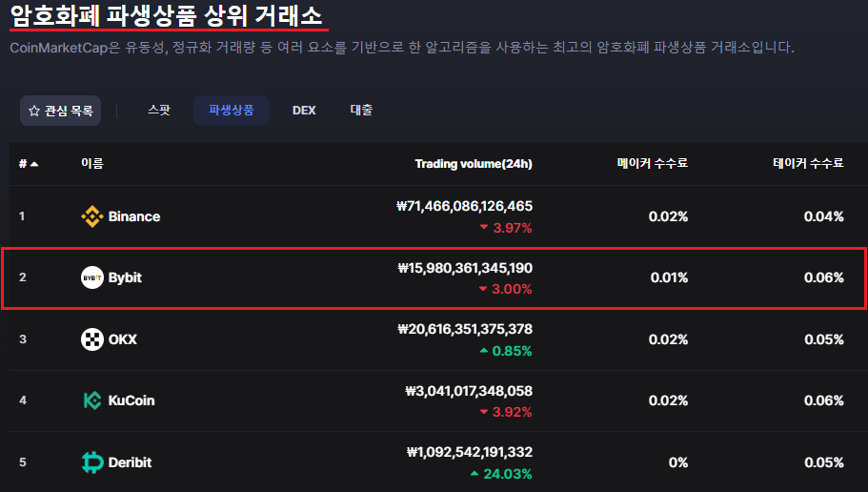
Task: Click the Binance logo icon
Action: [91, 216]
